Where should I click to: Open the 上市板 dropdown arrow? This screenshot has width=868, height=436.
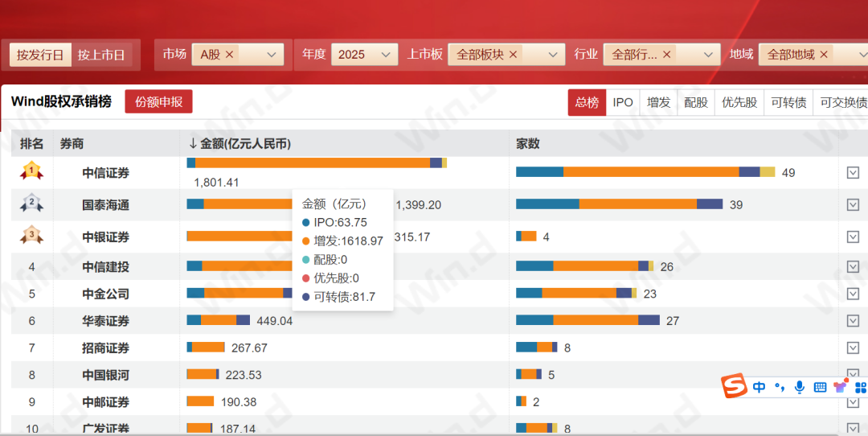click(x=552, y=54)
